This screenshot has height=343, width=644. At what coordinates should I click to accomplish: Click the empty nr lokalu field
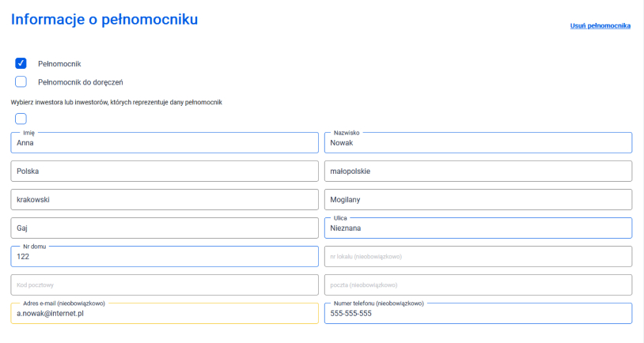click(x=478, y=256)
